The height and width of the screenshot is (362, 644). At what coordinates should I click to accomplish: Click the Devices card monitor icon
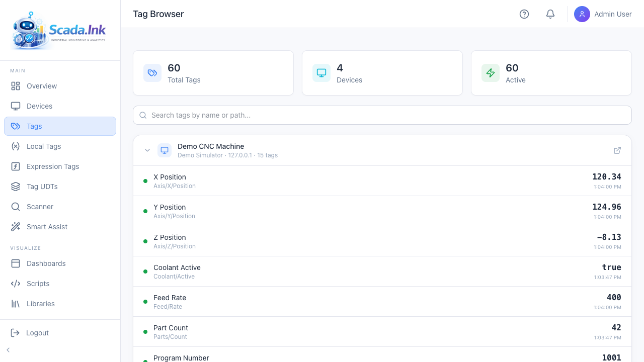[321, 73]
